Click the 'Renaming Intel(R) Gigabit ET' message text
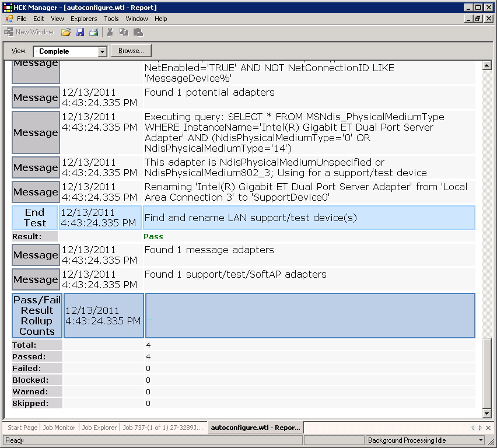The height and width of the screenshot is (448, 497). [306, 192]
